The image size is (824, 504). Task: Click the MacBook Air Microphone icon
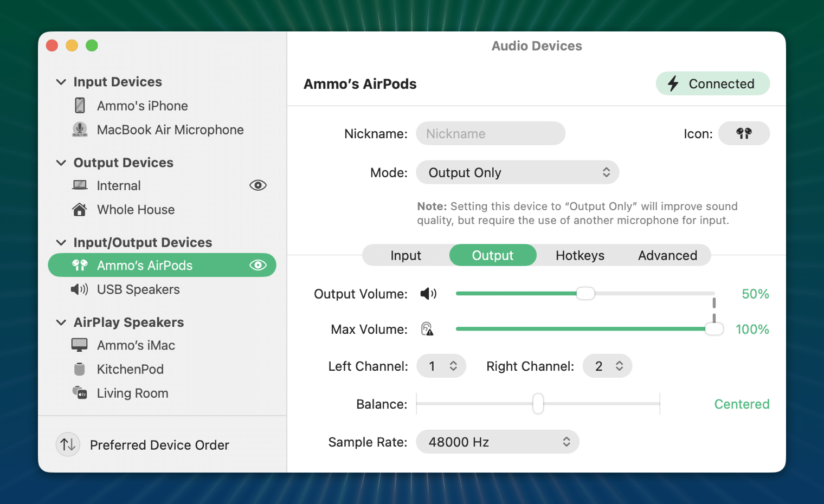click(x=80, y=130)
